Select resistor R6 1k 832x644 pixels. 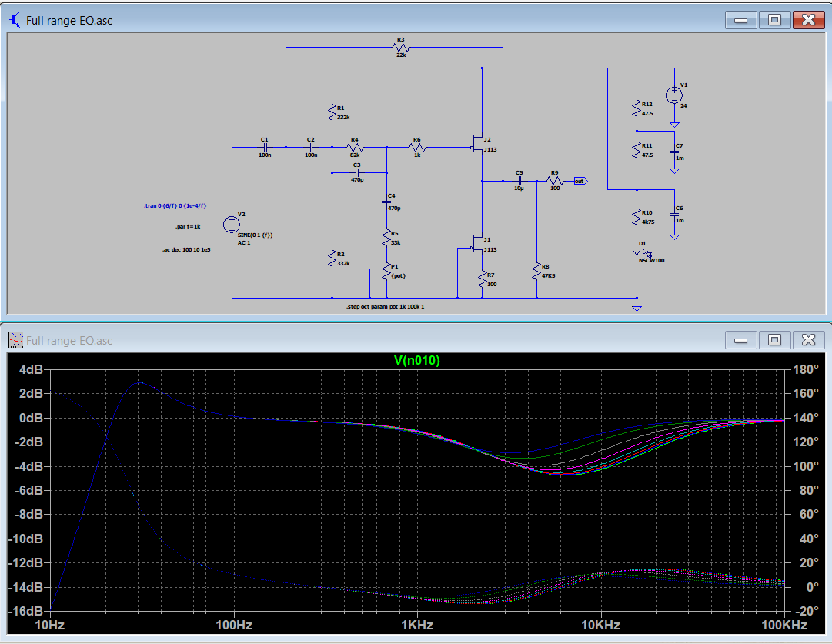click(418, 148)
